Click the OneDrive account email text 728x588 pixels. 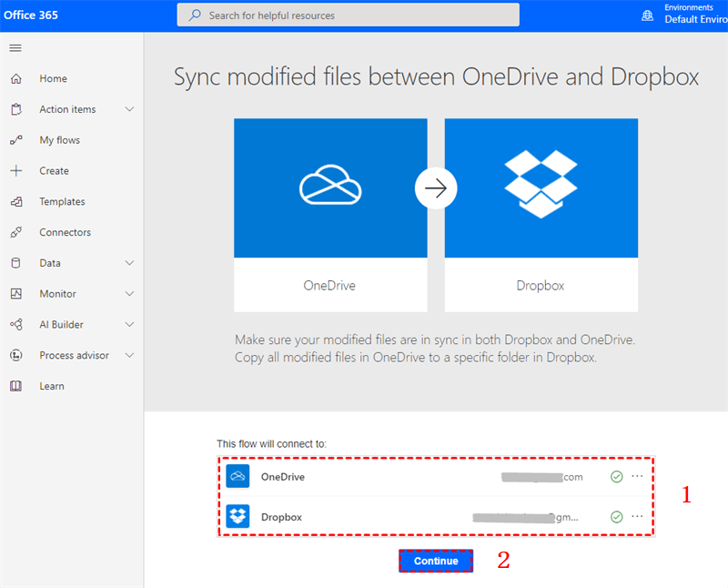(x=541, y=477)
